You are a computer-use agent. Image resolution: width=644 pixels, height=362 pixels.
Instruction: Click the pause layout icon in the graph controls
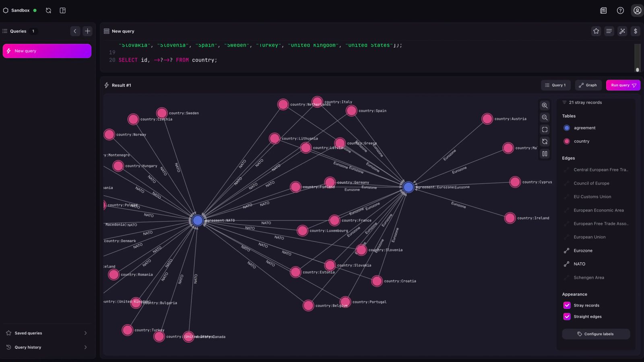tap(545, 154)
